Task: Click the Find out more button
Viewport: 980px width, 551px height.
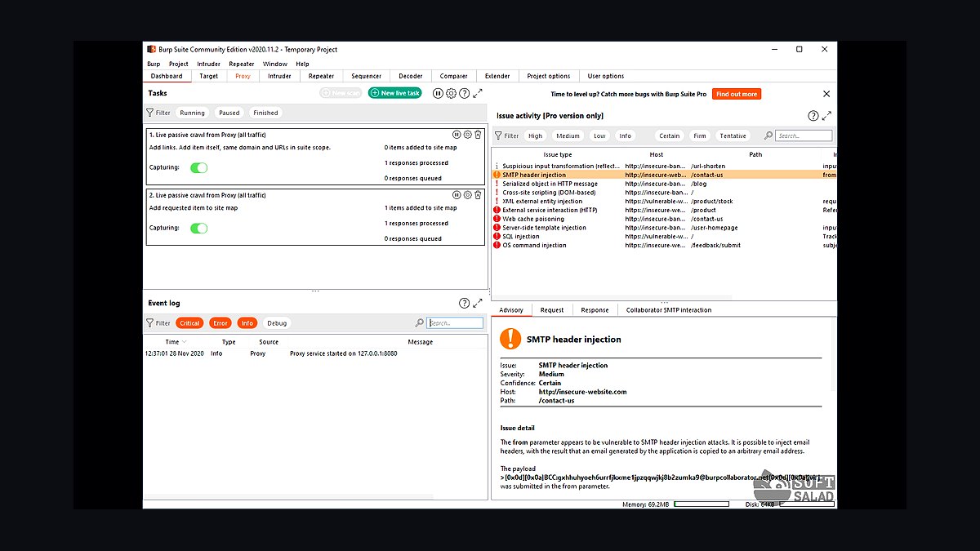Action: [x=737, y=94]
